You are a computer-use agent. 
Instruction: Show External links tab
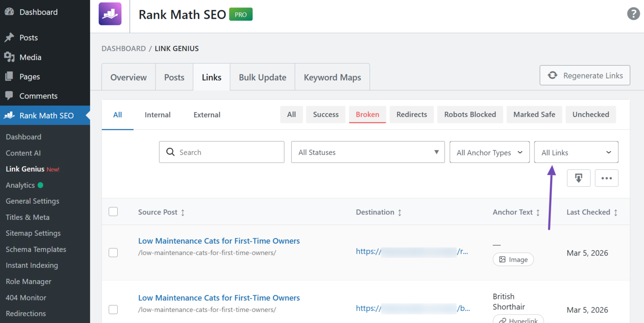click(x=207, y=115)
